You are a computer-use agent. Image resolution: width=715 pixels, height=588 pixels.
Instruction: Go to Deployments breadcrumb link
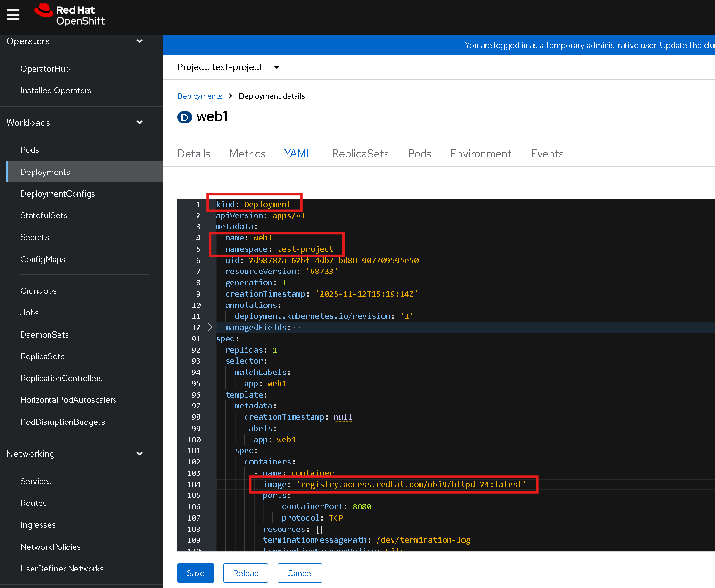pos(199,96)
